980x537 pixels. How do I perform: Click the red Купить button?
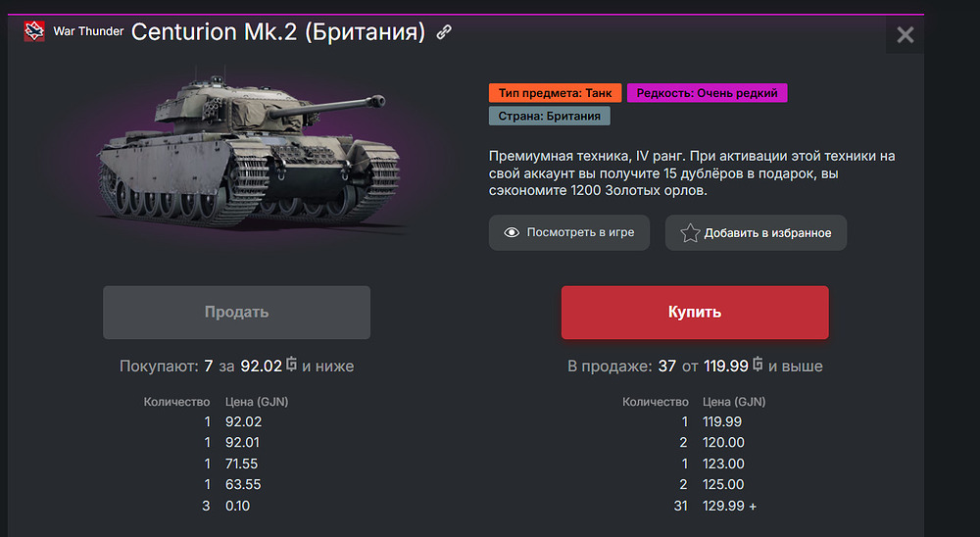[695, 313]
